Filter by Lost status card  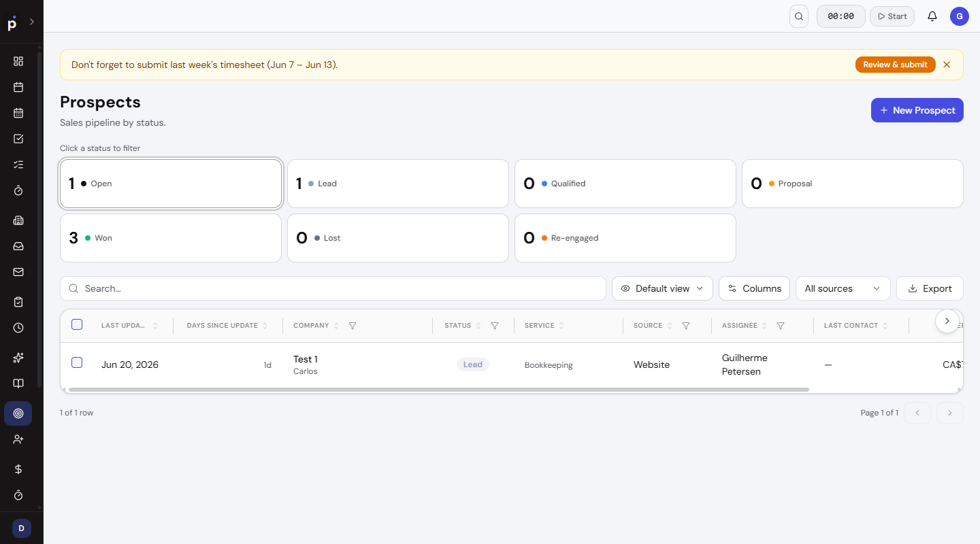tap(398, 238)
